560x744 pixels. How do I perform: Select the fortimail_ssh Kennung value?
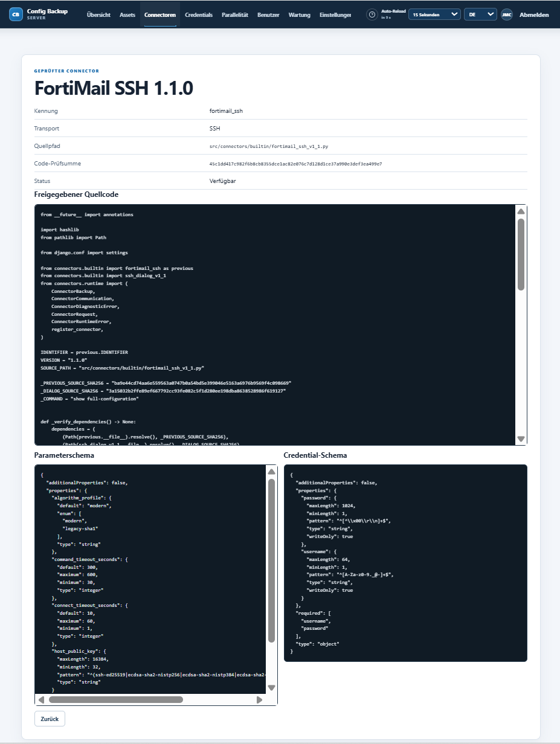click(x=226, y=111)
